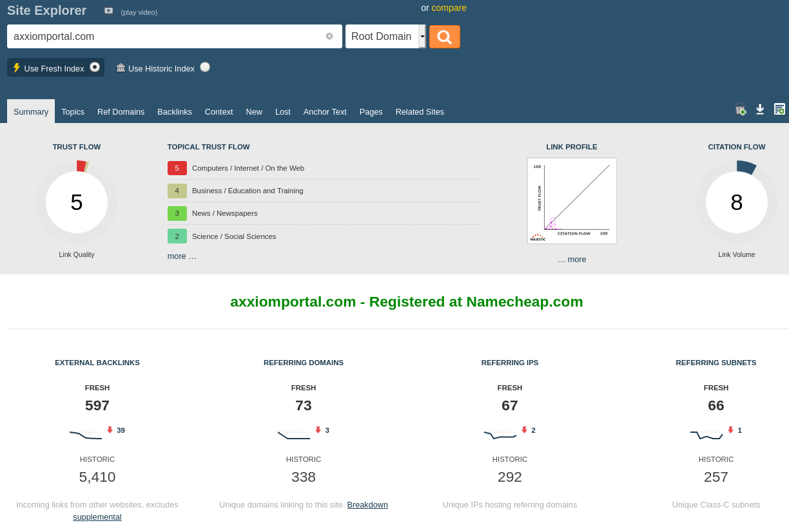Switch to the Summary tab

click(31, 111)
